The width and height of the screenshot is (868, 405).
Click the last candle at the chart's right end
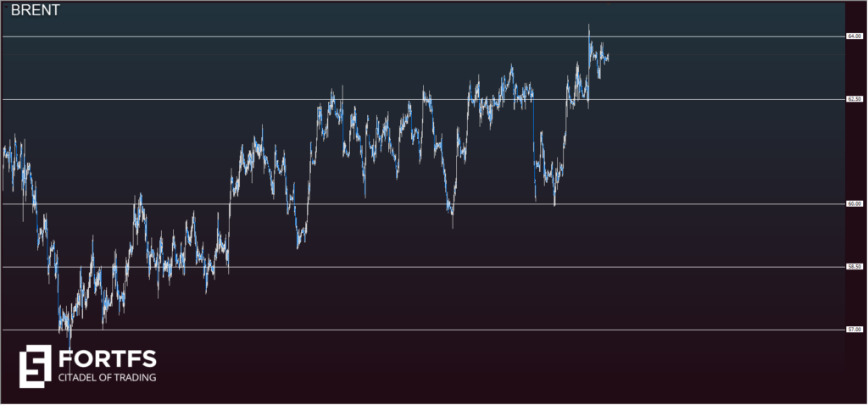click(608, 58)
